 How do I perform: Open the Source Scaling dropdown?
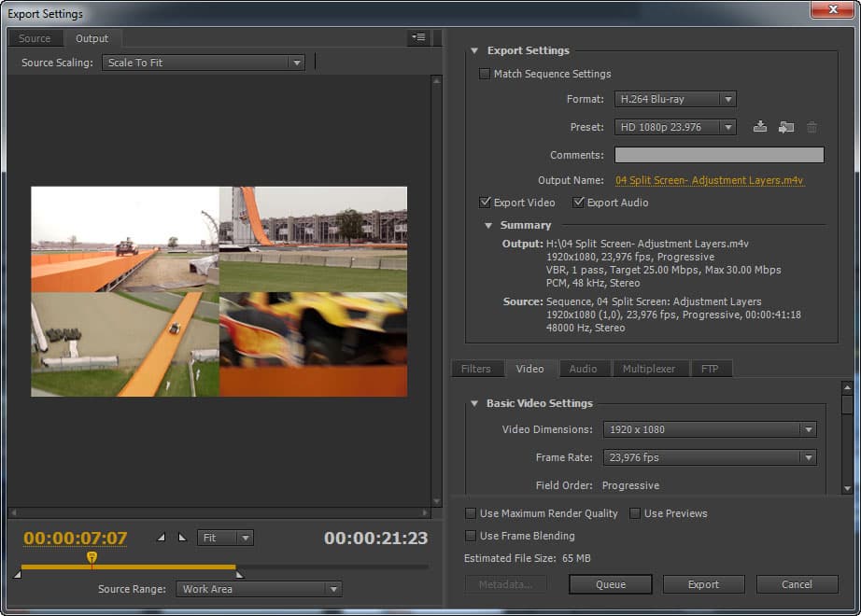204,63
